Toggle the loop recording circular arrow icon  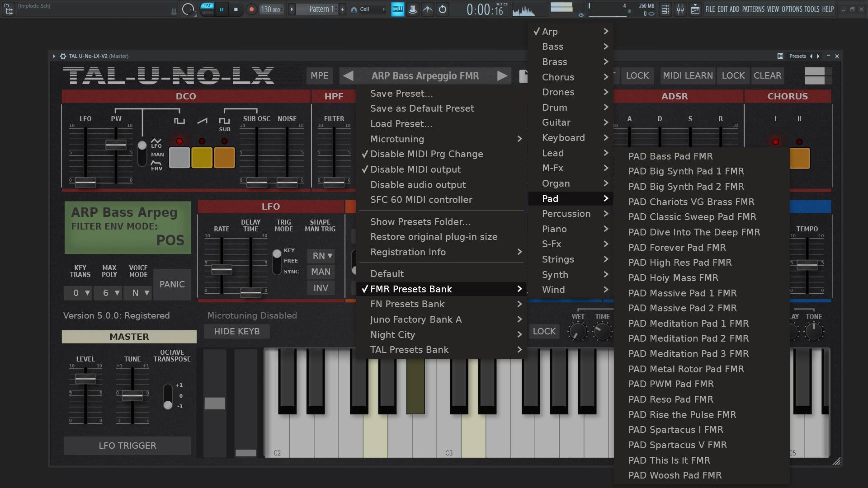[443, 9]
